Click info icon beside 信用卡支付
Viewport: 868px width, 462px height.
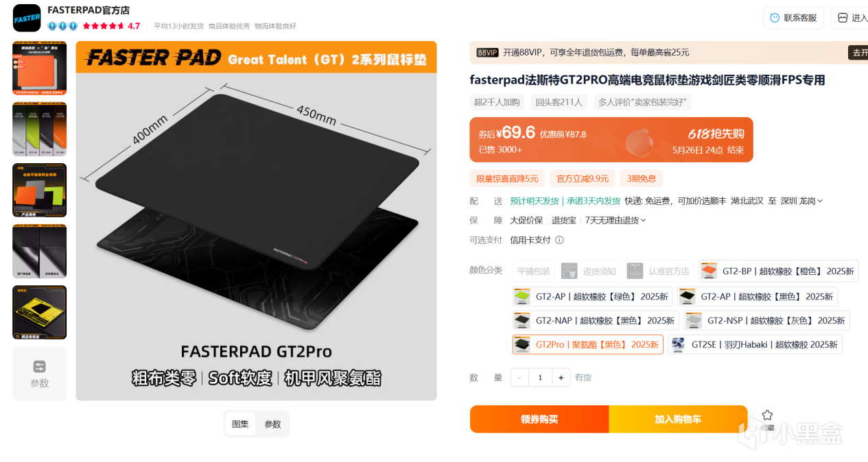pos(559,240)
